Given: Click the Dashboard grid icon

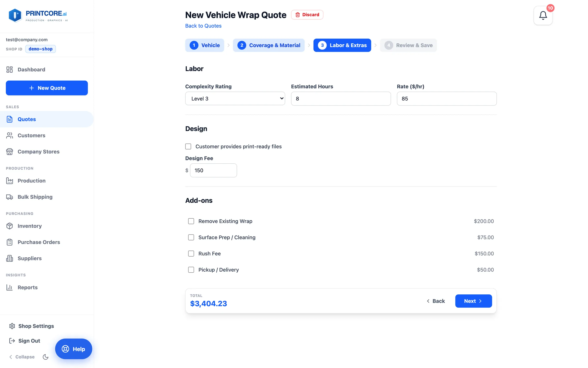Looking at the screenshot, I should pos(10,69).
